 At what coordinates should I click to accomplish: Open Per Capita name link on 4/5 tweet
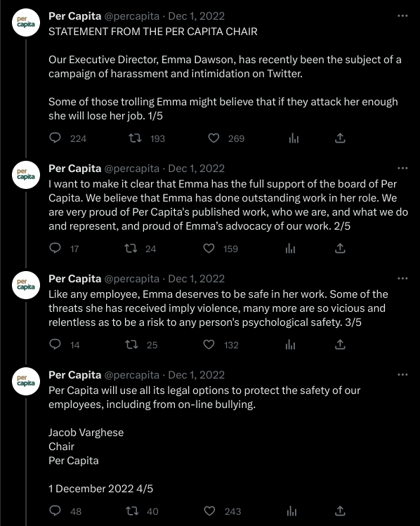click(x=75, y=375)
